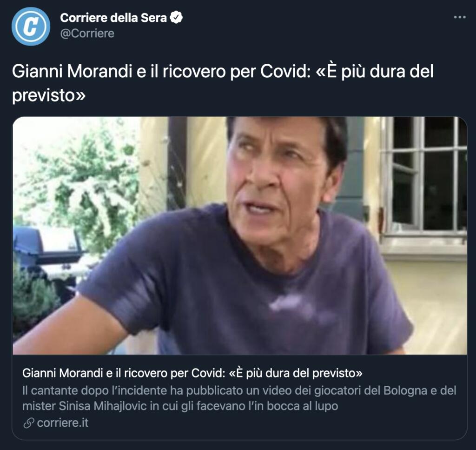This screenshot has width=476, height=450.
Task: Click the chain link icon beside corriere.it
Action: (28, 423)
